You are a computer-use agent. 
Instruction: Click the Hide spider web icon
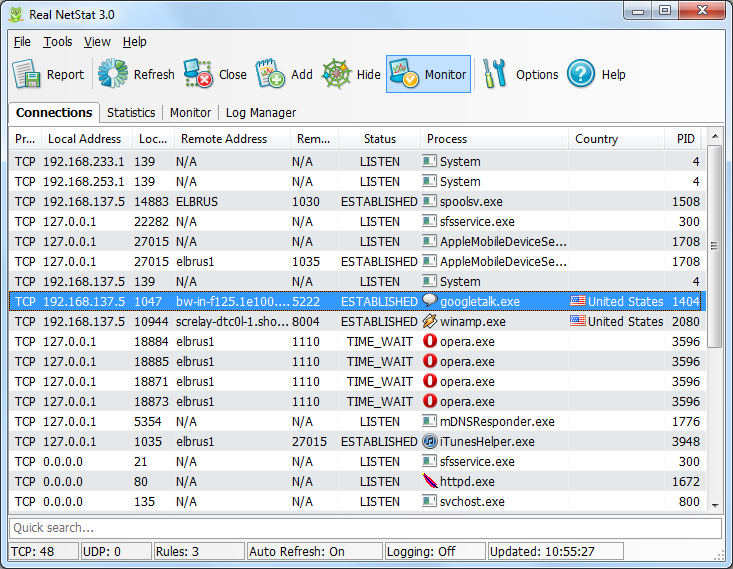click(x=337, y=74)
